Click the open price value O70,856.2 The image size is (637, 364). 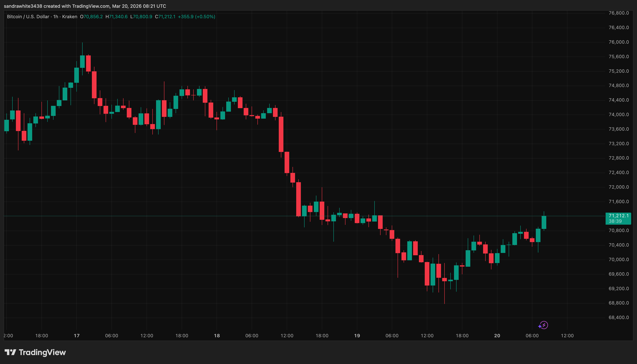pos(91,17)
